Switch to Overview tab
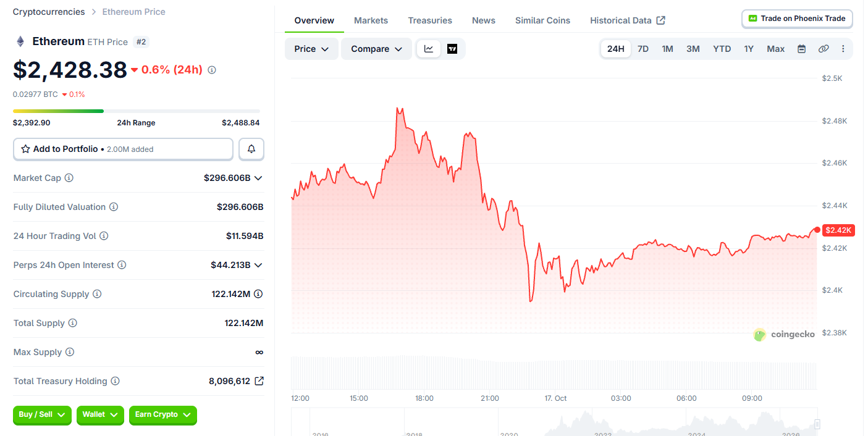Image resolution: width=868 pixels, height=436 pixels. (x=314, y=20)
